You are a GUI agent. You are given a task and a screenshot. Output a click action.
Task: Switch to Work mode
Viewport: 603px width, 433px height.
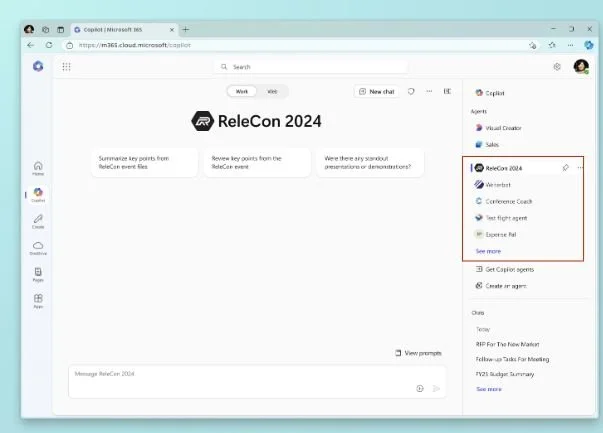pyautogui.click(x=242, y=92)
